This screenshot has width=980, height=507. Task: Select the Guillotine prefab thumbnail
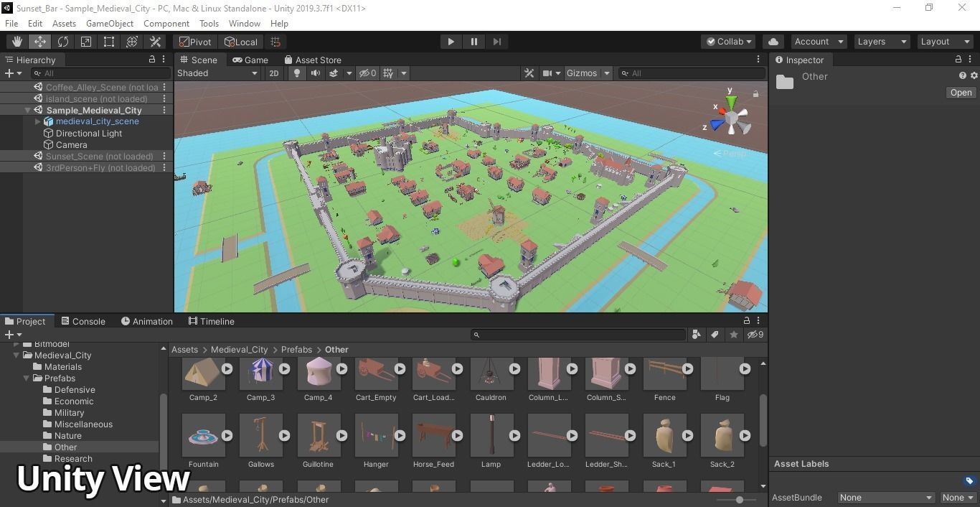coord(319,435)
